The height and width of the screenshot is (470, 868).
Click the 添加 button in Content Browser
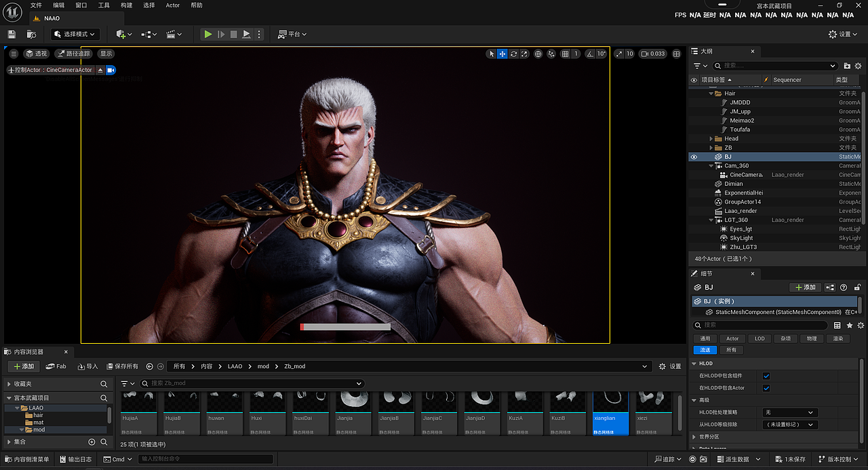point(24,366)
